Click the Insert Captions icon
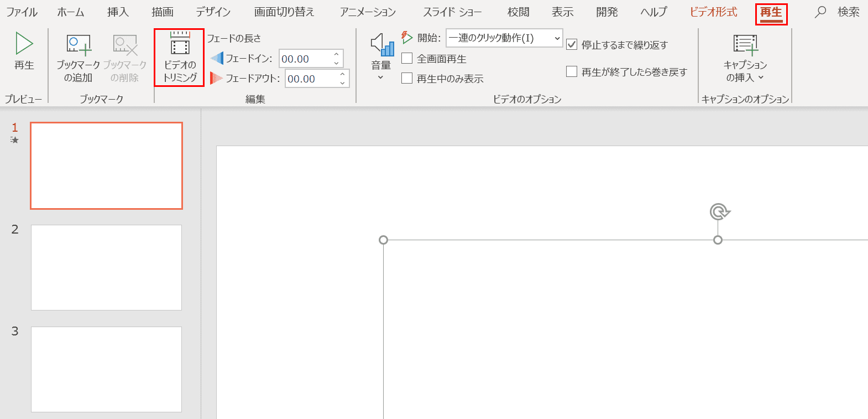The height and width of the screenshot is (419, 868). point(745,45)
